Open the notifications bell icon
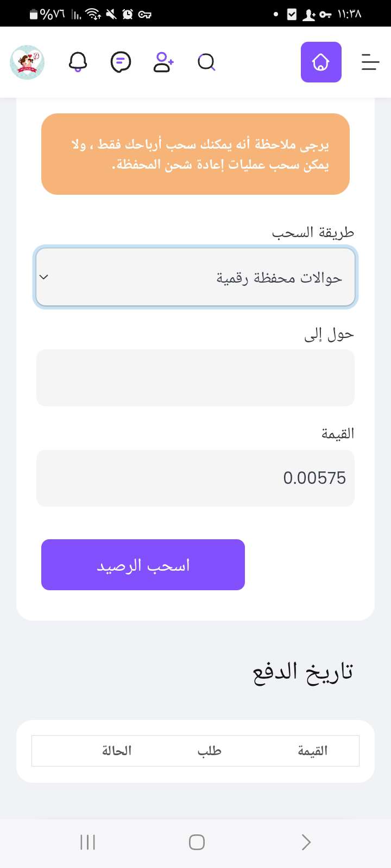This screenshot has height=868, width=391. tap(78, 62)
